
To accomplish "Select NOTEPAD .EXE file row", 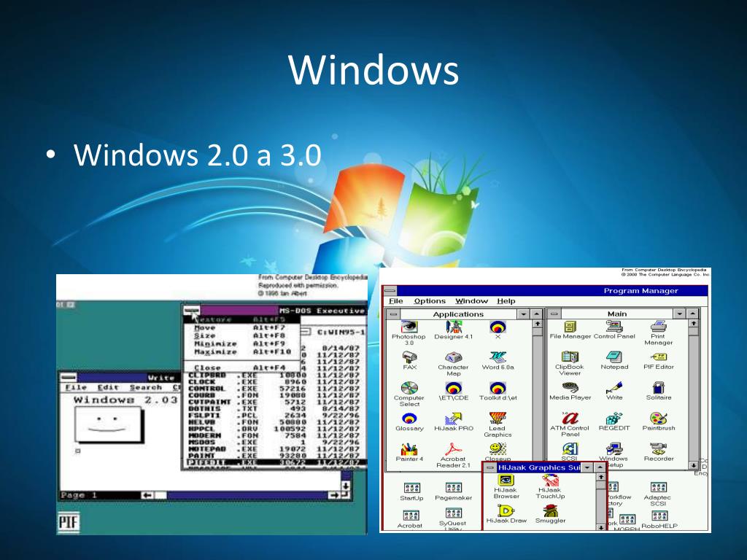I will 274,449.
